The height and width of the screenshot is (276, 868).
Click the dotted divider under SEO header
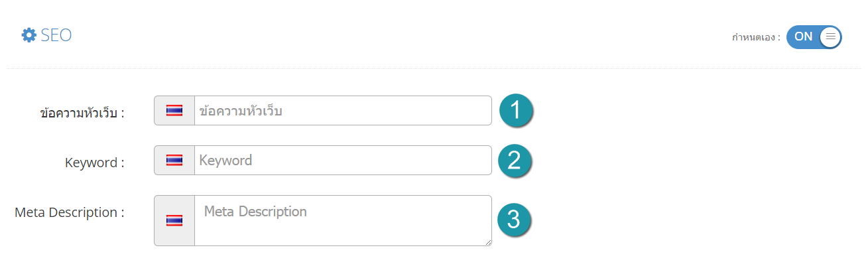434,68
